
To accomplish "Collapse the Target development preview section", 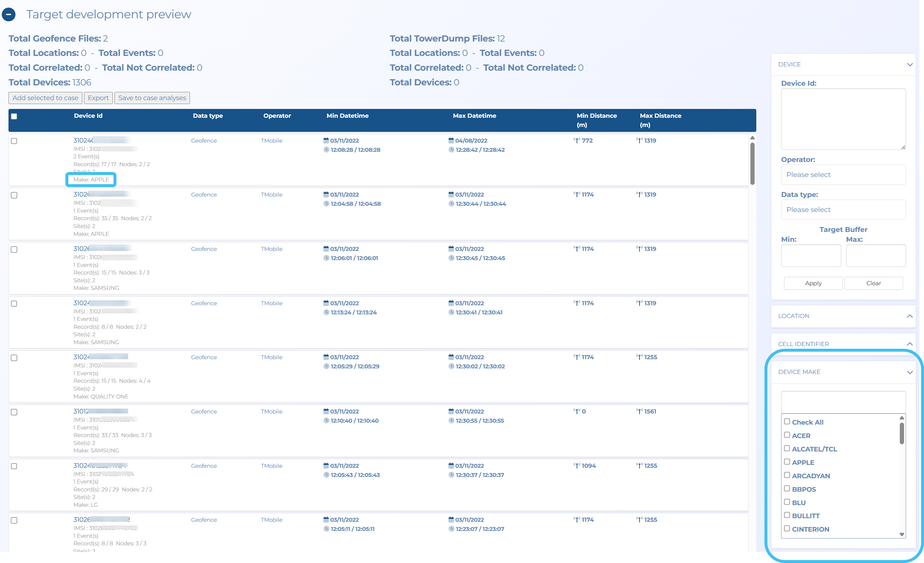I will (9, 15).
